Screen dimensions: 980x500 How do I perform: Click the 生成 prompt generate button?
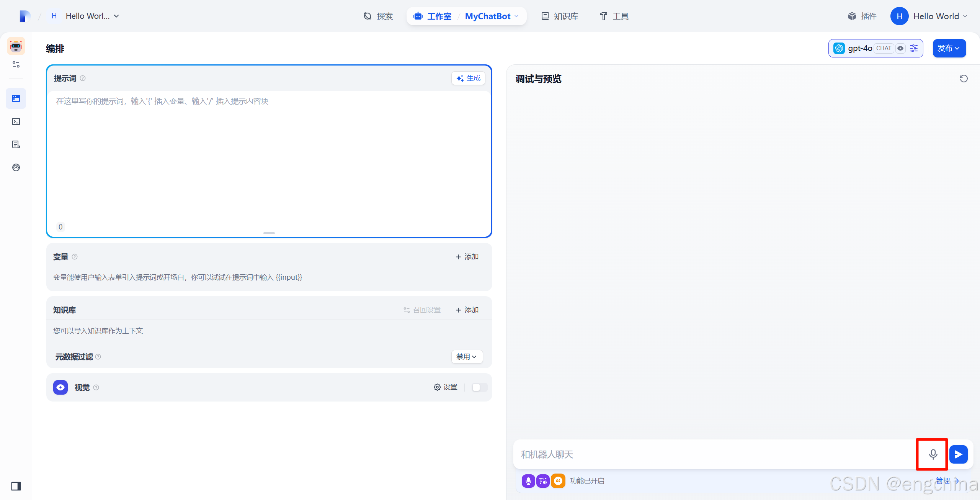[469, 78]
